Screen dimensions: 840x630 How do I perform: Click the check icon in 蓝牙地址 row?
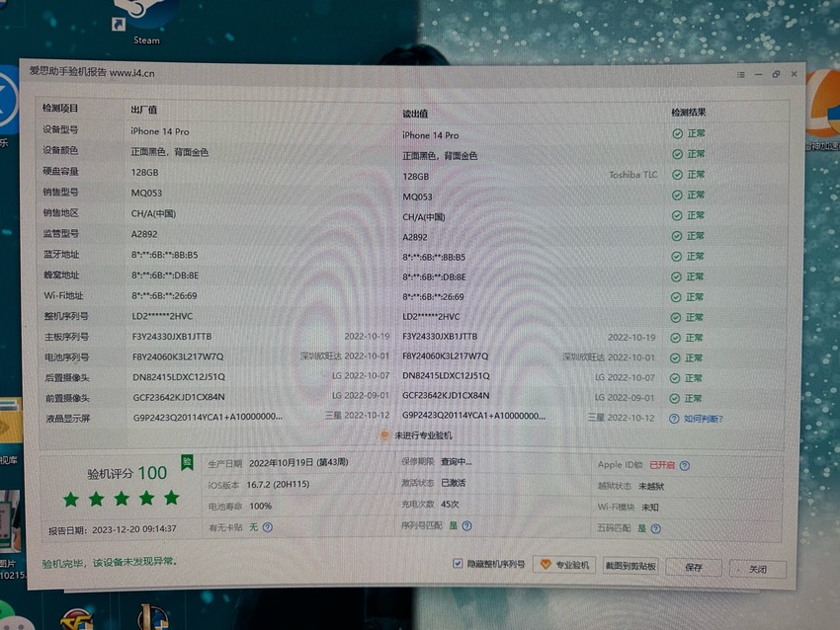tap(676, 257)
